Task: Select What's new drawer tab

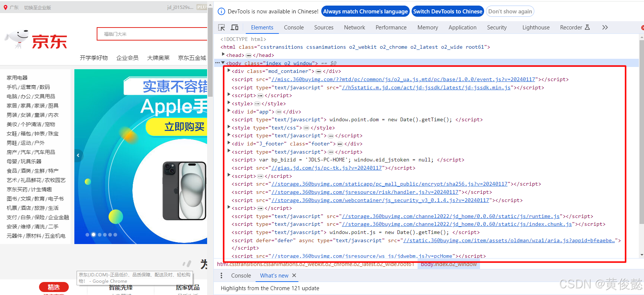Action: (274, 276)
